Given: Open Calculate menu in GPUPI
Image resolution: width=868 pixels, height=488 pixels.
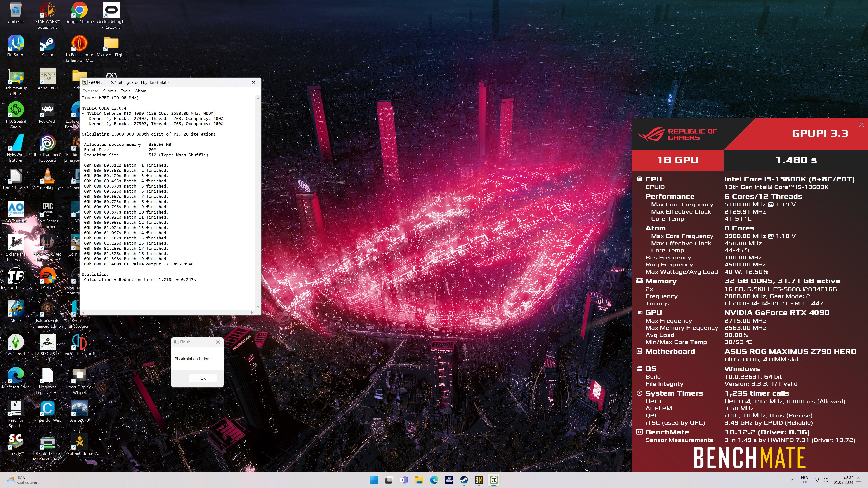Looking at the screenshot, I should pyautogui.click(x=90, y=91).
